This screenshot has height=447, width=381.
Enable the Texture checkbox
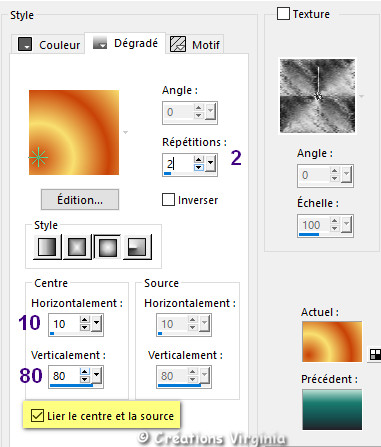(x=283, y=14)
